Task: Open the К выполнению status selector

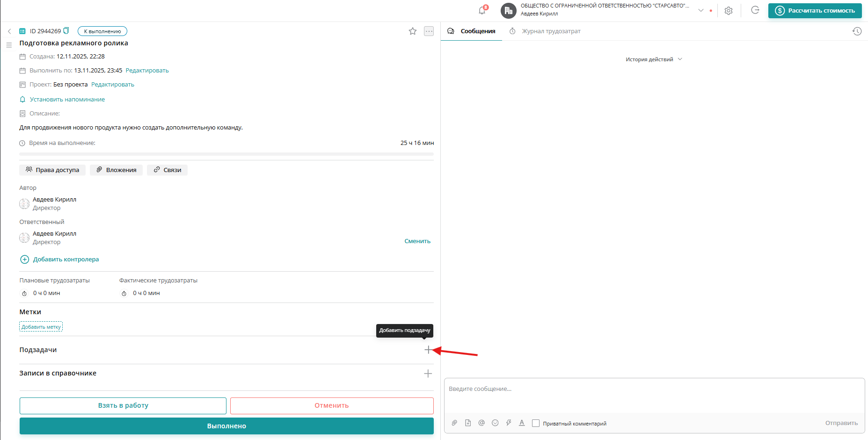Action: pyautogui.click(x=102, y=31)
